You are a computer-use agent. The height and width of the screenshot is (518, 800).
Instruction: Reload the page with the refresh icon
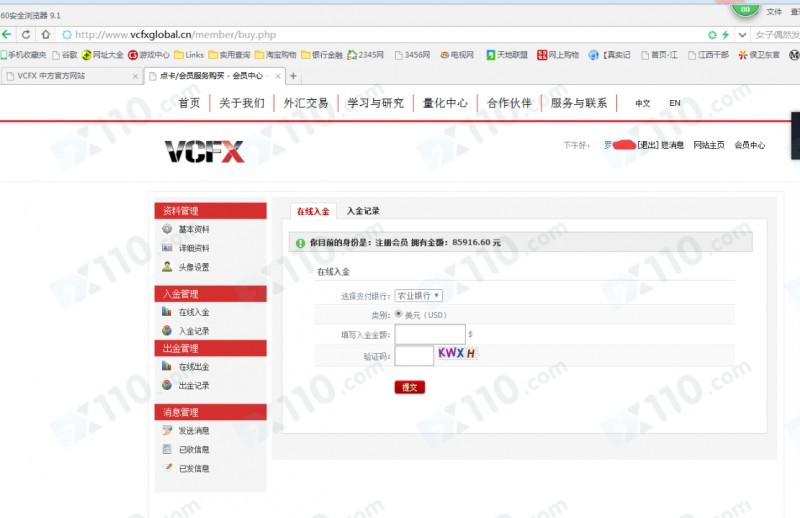coord(26,35)
